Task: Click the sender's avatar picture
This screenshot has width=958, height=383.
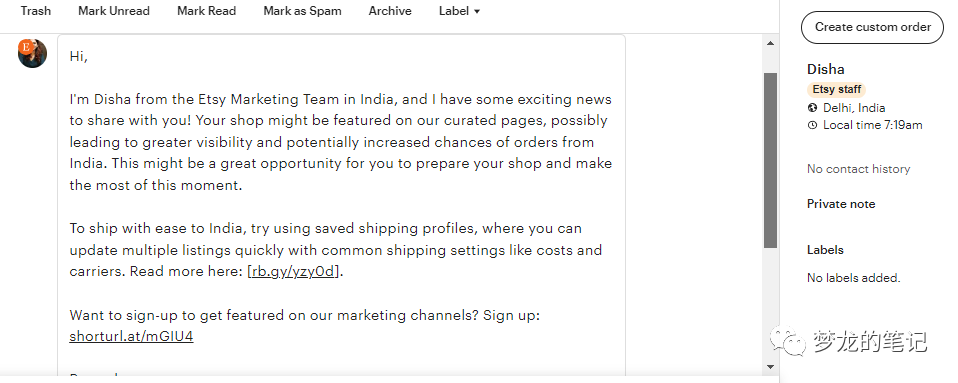Action: [32, 53]
